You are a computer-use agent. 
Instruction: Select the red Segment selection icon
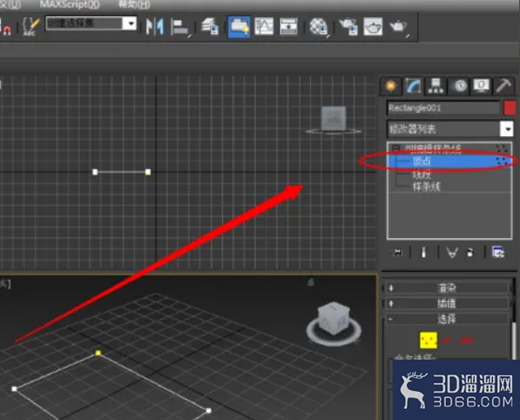[x=448, y=340]
